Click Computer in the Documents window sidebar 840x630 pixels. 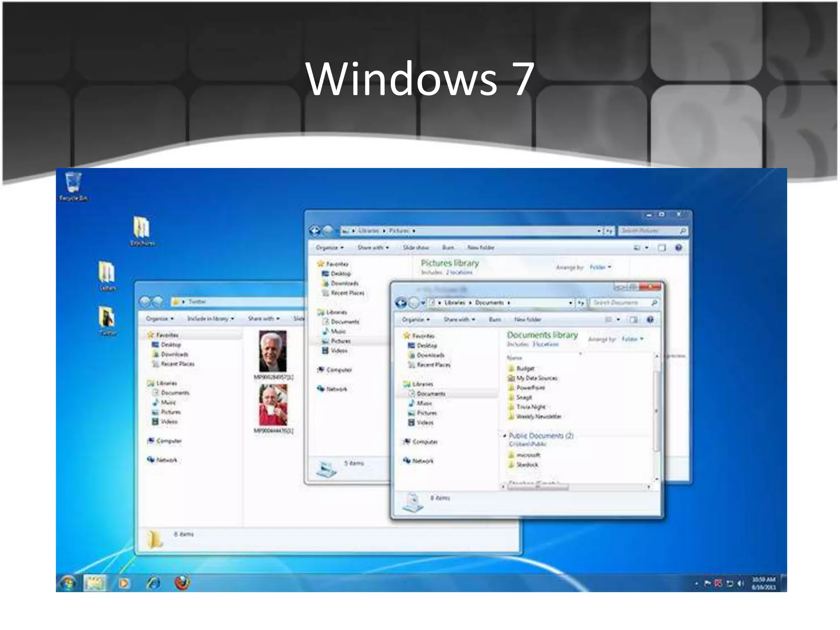tap(420, 442)
